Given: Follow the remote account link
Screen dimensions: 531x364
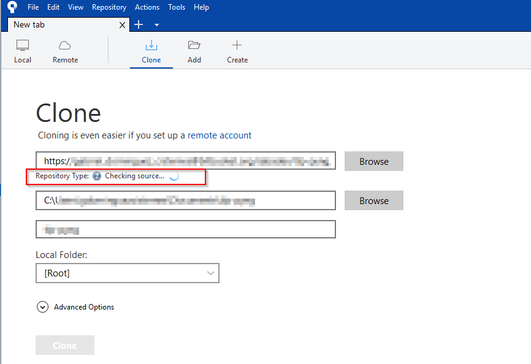Looking at the screenshot, I should pyautogui.click(x=219, y=135).
